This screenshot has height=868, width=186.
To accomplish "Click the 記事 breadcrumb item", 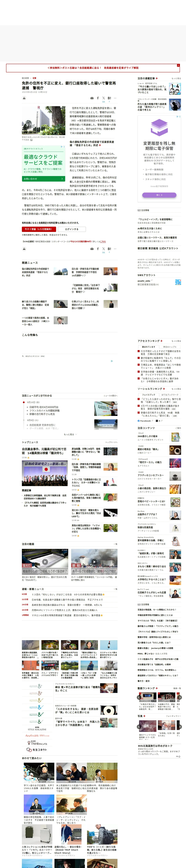I will pyautogui.click(x=34, y=78).
